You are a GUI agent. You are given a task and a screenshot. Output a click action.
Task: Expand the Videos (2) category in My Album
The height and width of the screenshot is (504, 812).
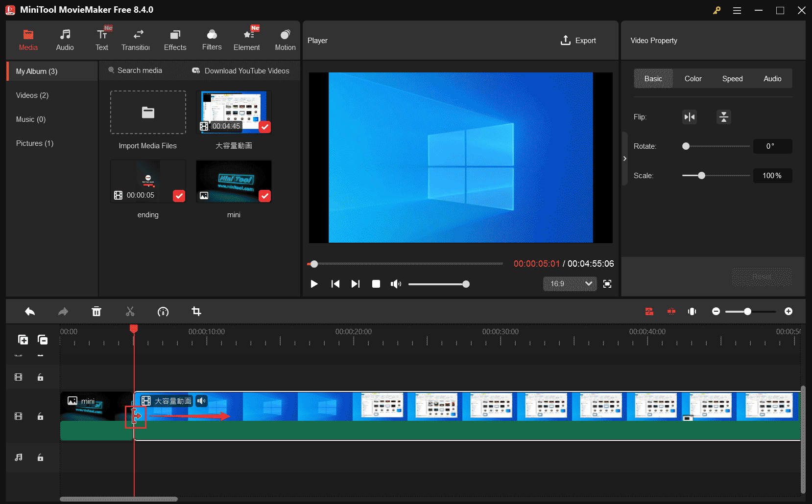pos(32,95)
